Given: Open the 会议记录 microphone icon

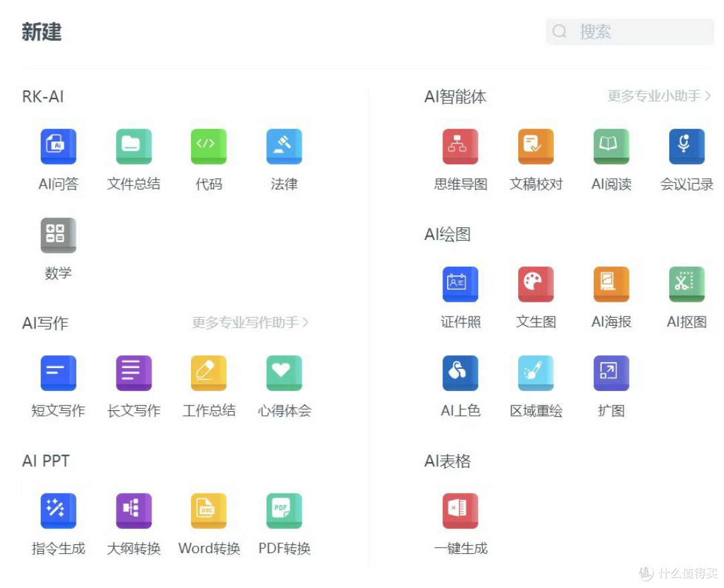Looking at the screenshot, I should [x=686, y=146].
